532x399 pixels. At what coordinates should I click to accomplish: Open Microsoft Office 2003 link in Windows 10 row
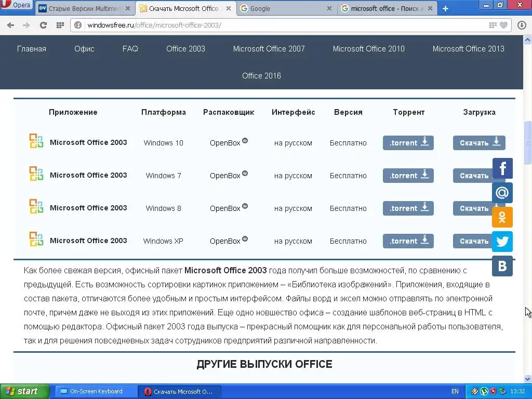point(88,142)
